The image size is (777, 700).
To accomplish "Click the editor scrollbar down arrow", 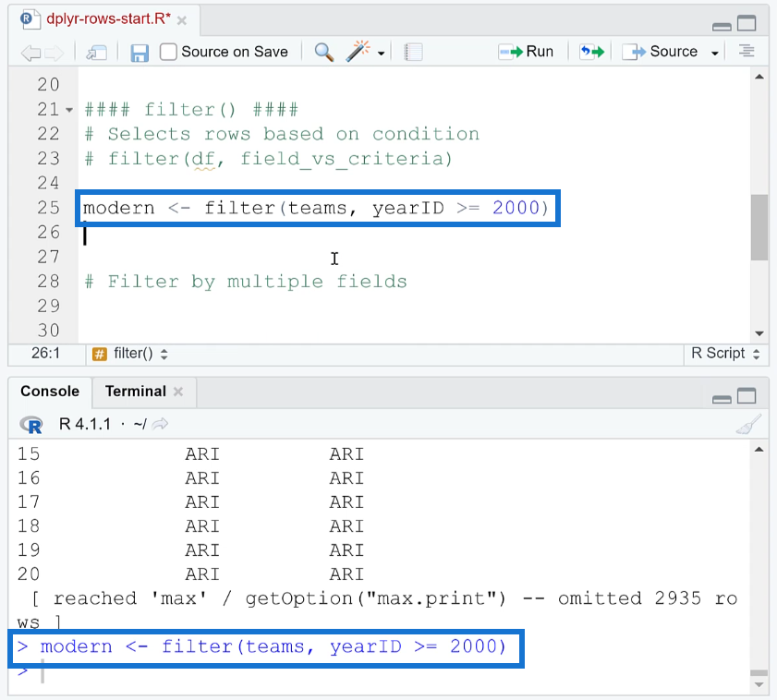I will 759,333.
